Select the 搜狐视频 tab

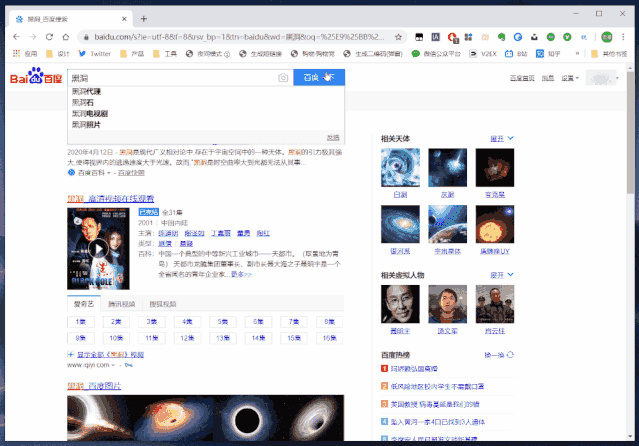pyautogui.click(x=163, y=304)
